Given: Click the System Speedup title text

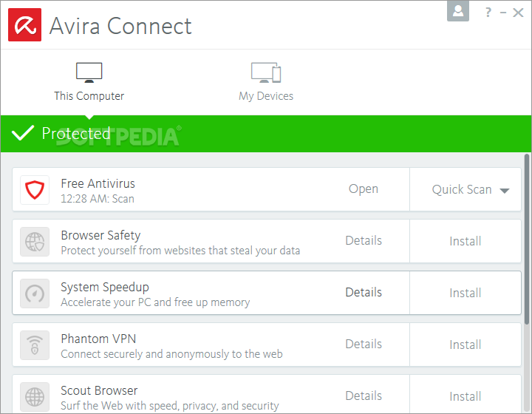Looking at the screenshot, I should click(105, 288).
